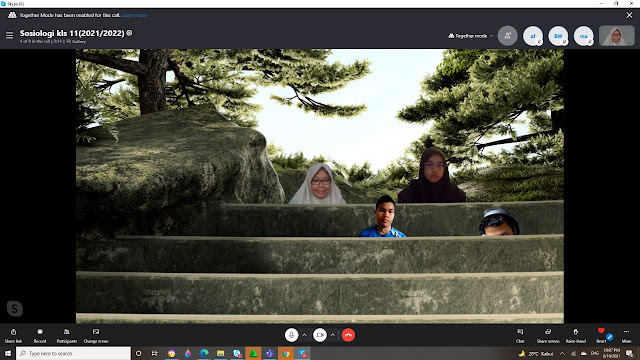The image size is (640, 360).
Task: Open the Together mode view dropdown
Action: [471, 36]
